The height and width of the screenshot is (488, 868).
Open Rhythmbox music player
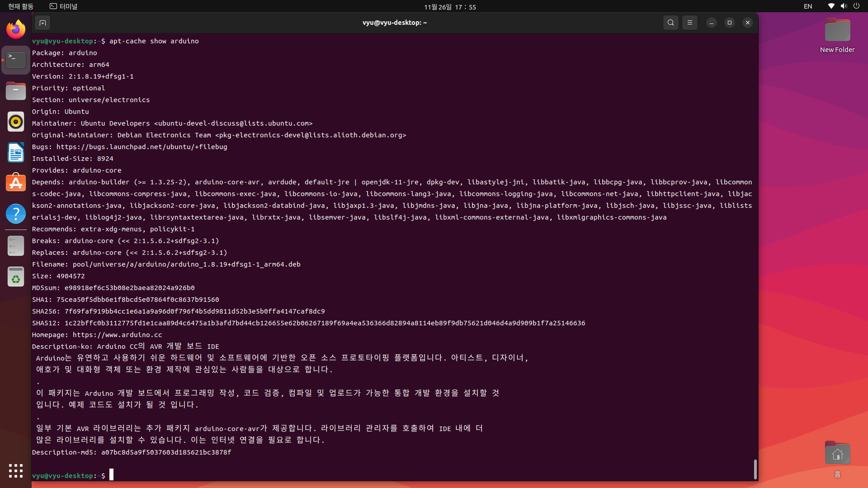click(x=16, y=122)
